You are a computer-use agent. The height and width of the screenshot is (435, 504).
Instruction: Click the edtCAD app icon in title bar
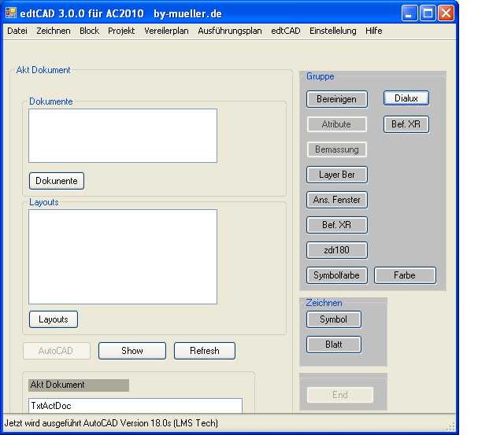[x=11, y=13]
